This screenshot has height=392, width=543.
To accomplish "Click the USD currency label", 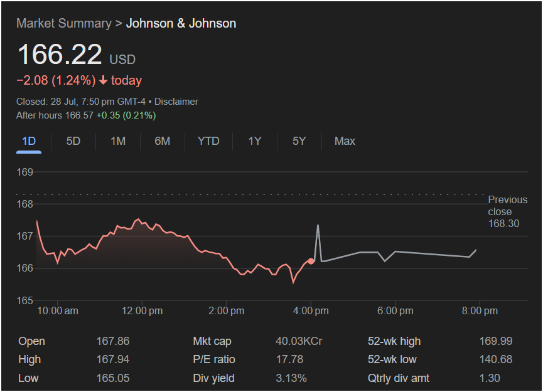I will [122, 60].
